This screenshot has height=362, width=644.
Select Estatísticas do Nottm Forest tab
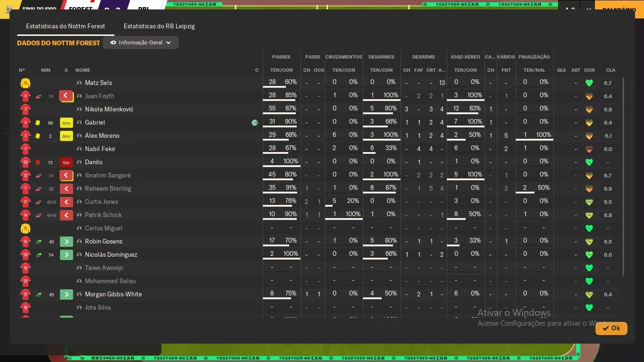pos(66,26)
